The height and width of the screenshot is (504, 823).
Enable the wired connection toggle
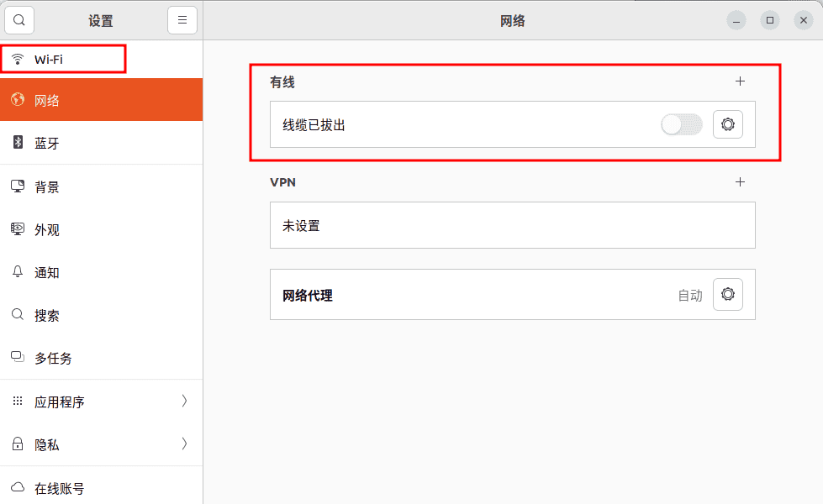point(681,123)
